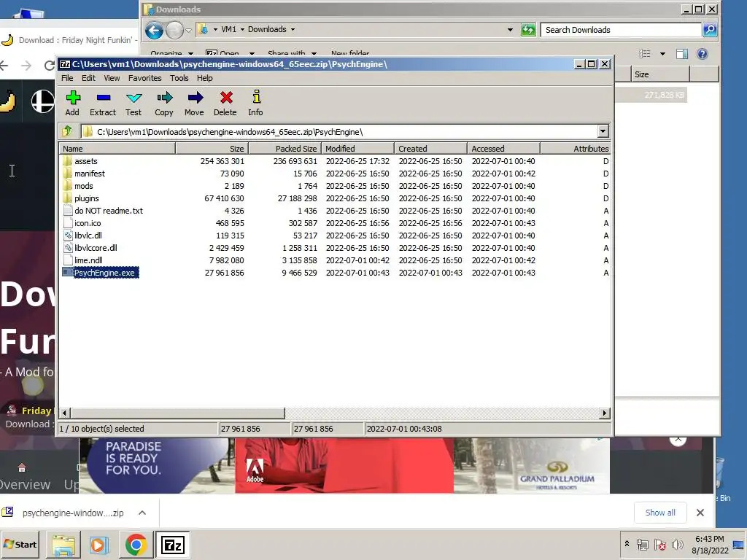
Task: Sort by the Accessed column header
Action: 503,149
